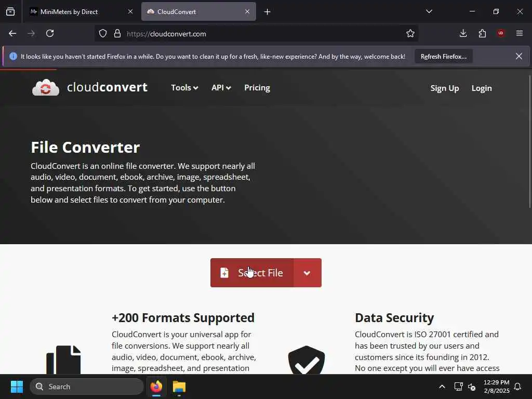Show hidden system tray icons

click(442, 387)
